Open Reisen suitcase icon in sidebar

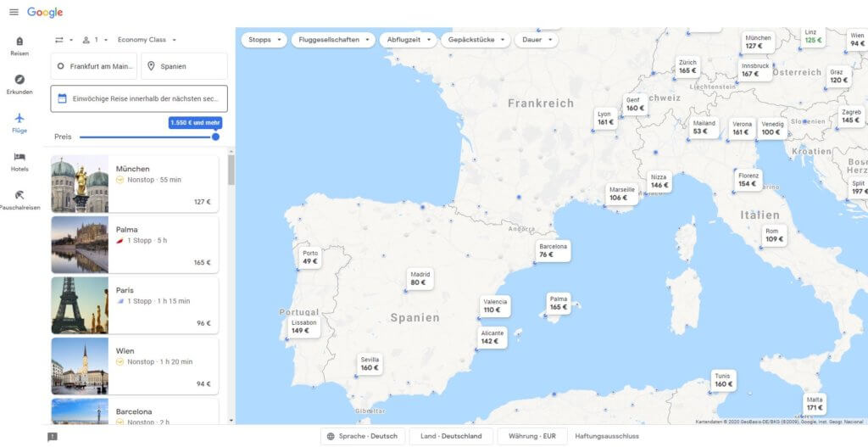19,42
